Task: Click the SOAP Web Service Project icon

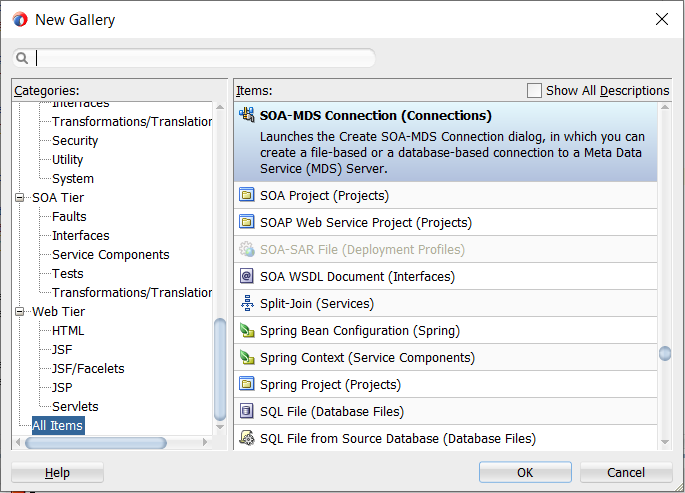Action: tap(247, 223)
